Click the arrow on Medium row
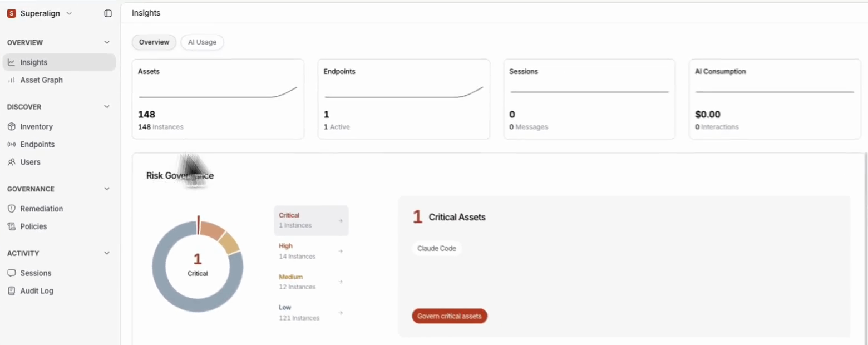The height and width of the screenshot is (345, 868). (x=341, y=282)
